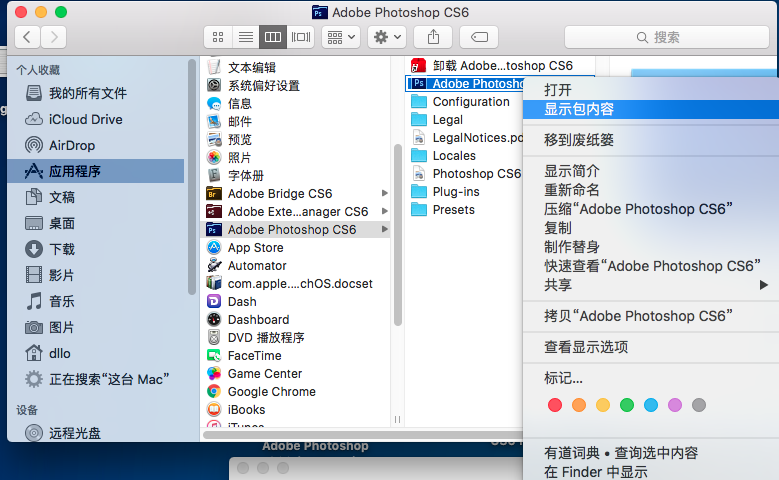
Task: Choose 显示包内容 from context menu
Action: pyautogui.click(x=651, y=109)
